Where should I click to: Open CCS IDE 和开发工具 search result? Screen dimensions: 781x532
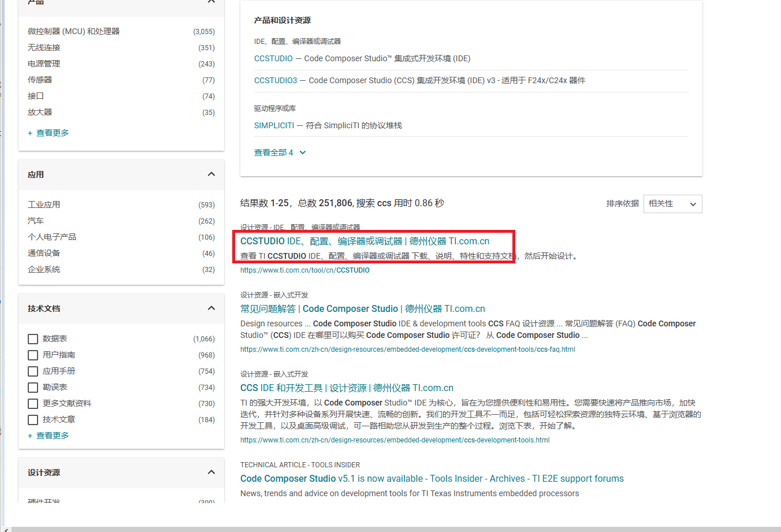[347, 388]
